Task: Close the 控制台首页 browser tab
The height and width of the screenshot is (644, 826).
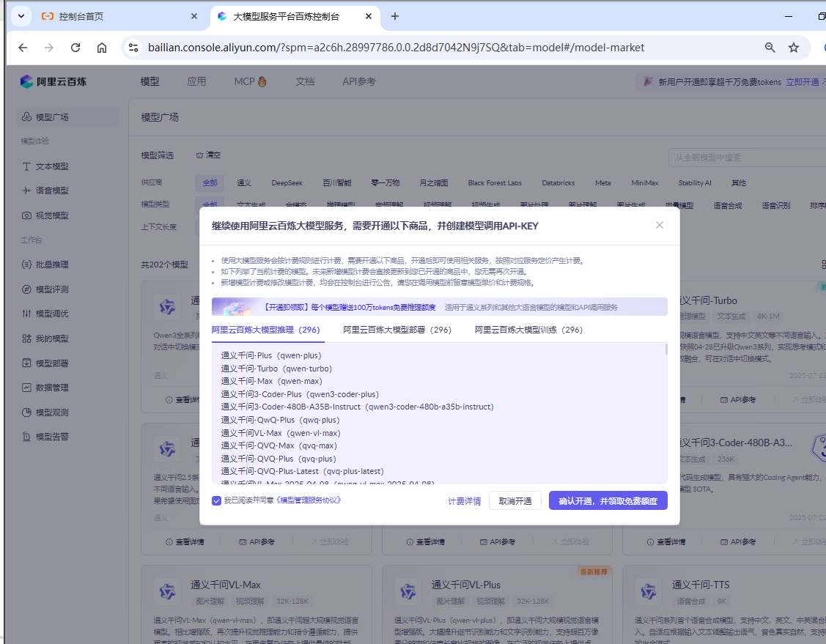Action: coord(193,16)
